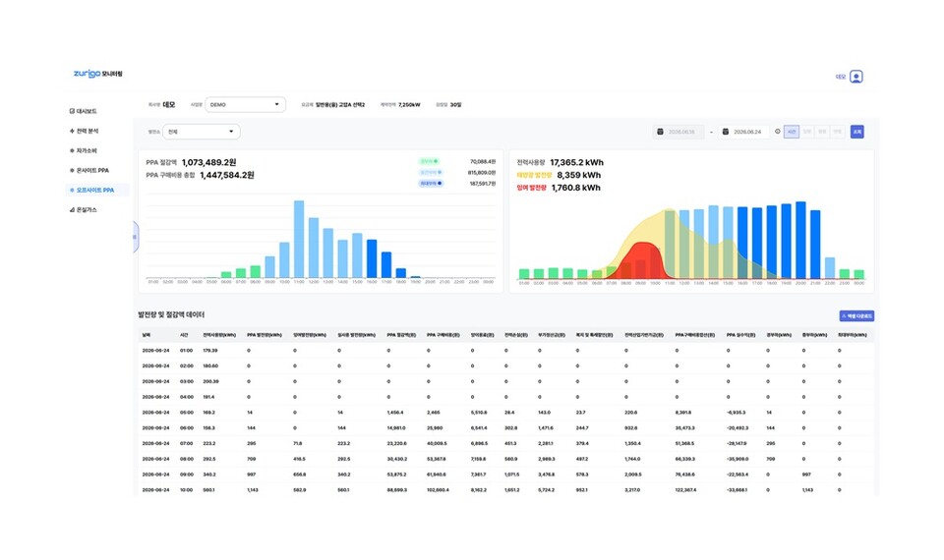Select the highlighted 시간 interval option
This screenshot has height=560, width=944.
791,132
